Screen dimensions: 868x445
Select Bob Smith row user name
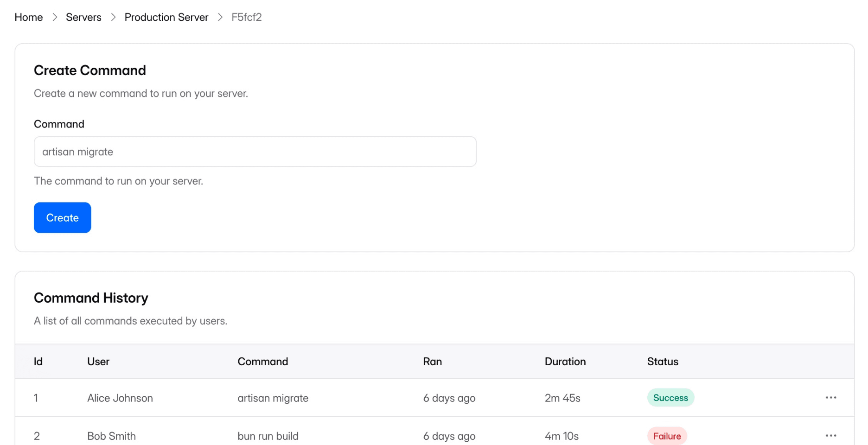coord(111,436)
